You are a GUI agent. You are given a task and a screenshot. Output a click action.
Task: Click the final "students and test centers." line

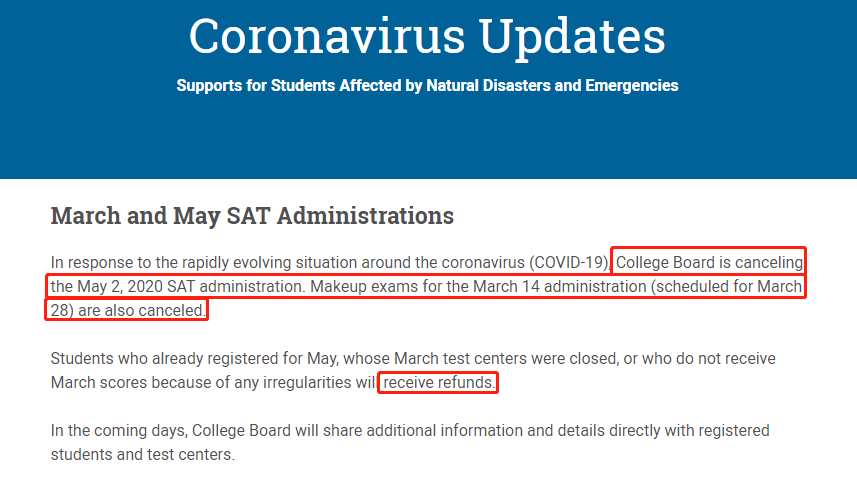142,454
